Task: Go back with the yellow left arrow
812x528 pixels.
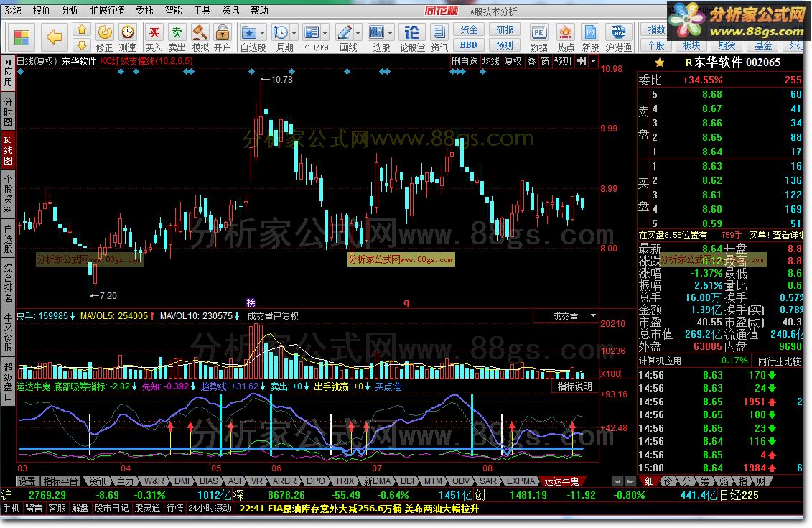Action: (54, 37)
